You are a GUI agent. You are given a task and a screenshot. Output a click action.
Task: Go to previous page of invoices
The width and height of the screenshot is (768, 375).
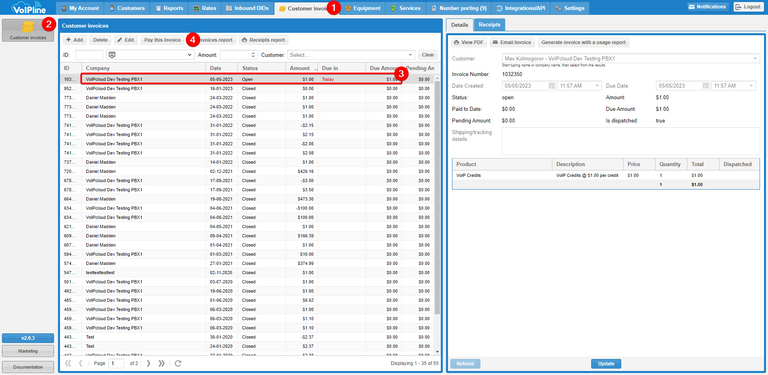point(81,363)
